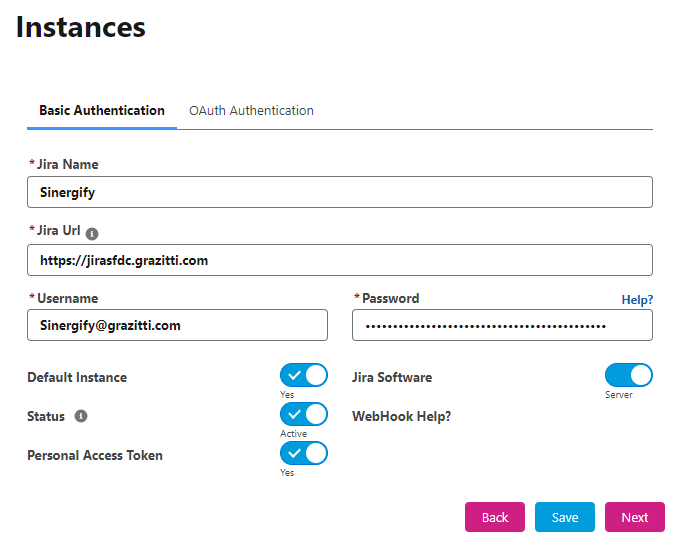Toggle the Status Active switch
The width and height of the screenshot is (685, 551).
(x=304, y=414)
